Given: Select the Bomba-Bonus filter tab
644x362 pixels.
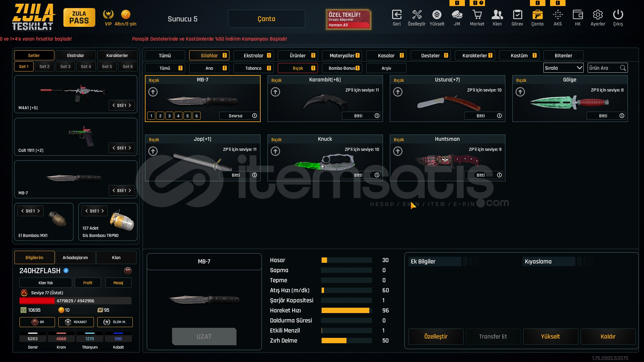Looking at the screenshot, I should (342, 68).
